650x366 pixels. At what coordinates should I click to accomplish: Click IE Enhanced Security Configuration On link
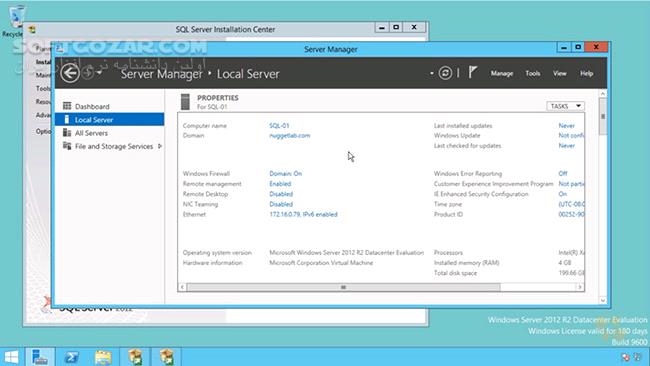coord(563,194)
